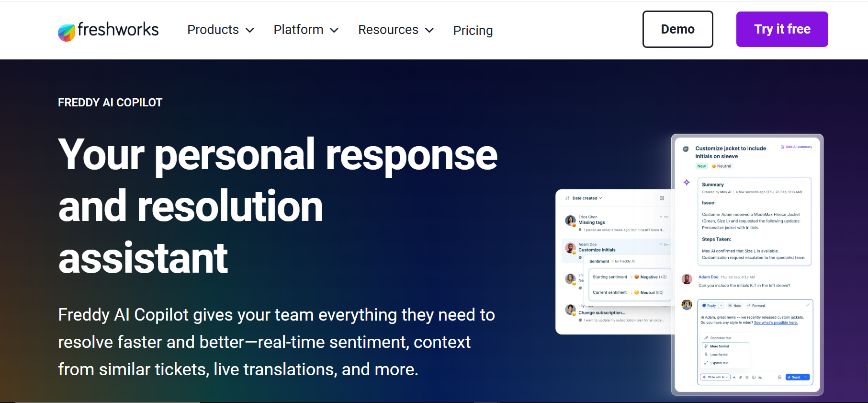
Task: Click the FREDDY AI COPILOT label
Action: tap(110, 103)
